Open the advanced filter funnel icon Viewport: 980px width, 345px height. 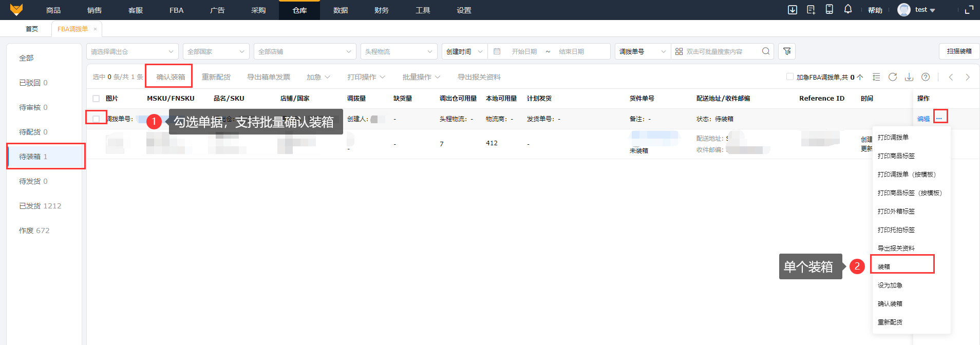[787, 51]
